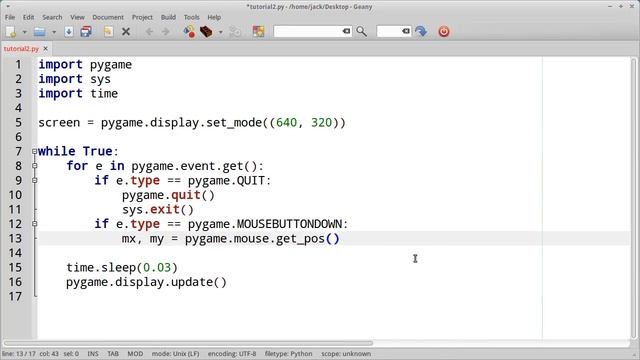
Task: Open the Build menu
Action: click(x=168, y=17)
